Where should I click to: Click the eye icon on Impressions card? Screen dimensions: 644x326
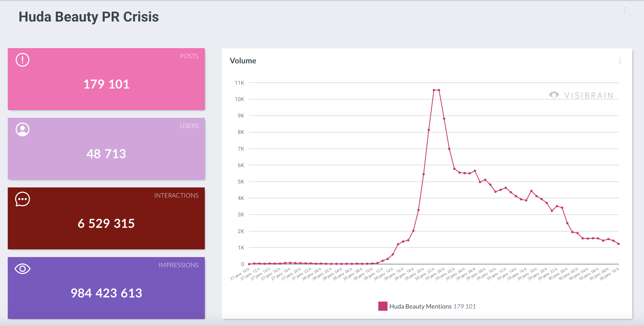(x=22, y=269)
